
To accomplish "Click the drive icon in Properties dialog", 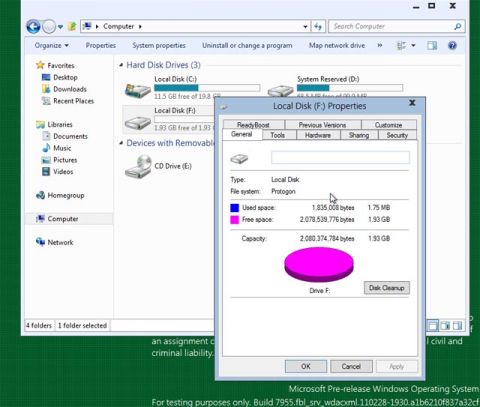I will pos(239,159).
